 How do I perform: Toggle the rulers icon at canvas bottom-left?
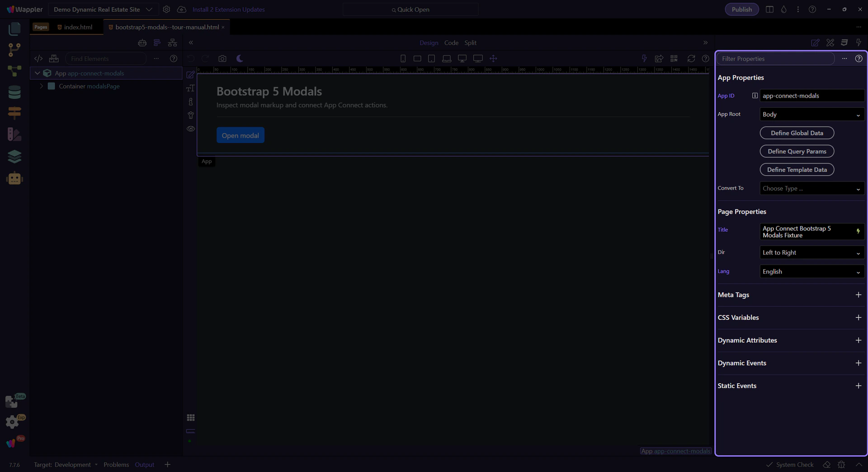point(191,431)
